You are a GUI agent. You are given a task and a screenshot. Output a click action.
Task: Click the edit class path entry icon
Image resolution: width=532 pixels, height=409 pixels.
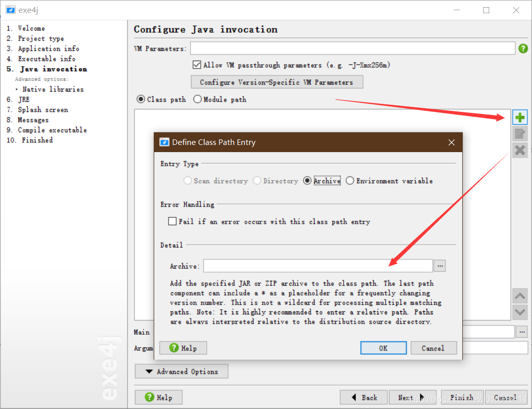tap(520, 134)
